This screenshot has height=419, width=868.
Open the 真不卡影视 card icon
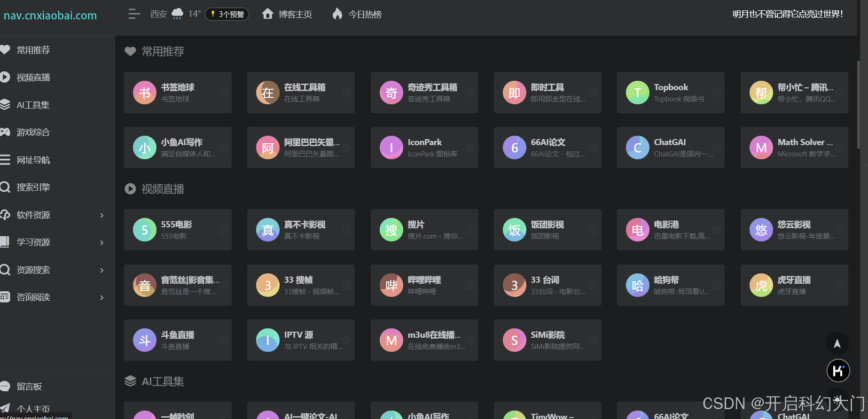pos(268,230)
